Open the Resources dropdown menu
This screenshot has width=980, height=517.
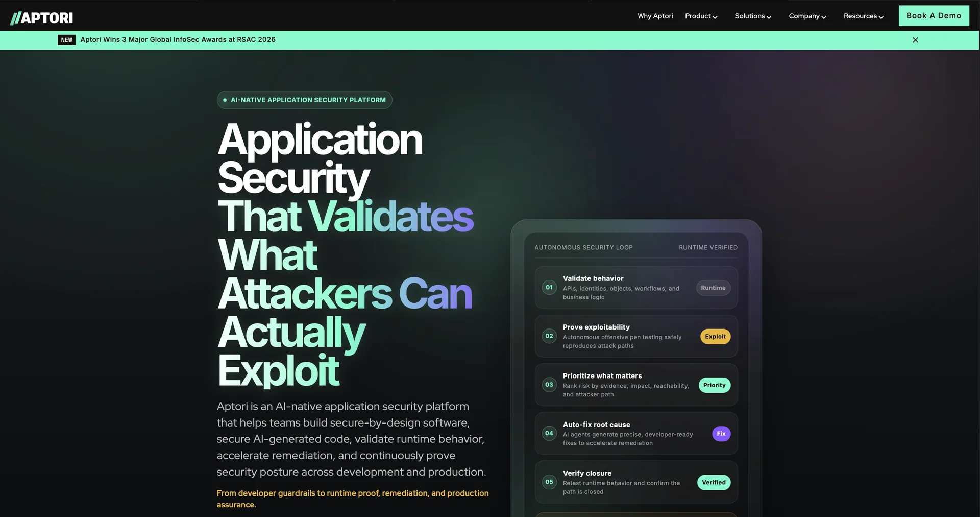pyautogui.click(x=864, y=16)
